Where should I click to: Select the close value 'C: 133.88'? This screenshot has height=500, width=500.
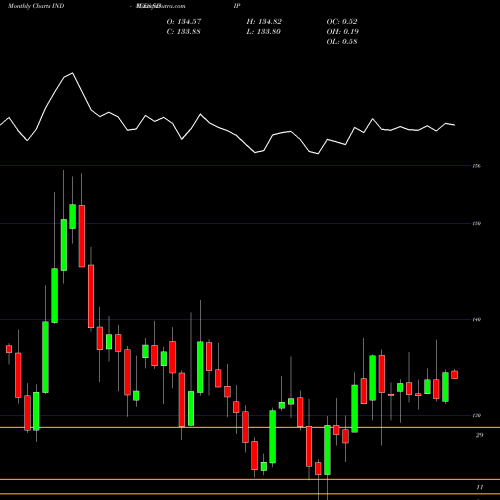point(183,32)
